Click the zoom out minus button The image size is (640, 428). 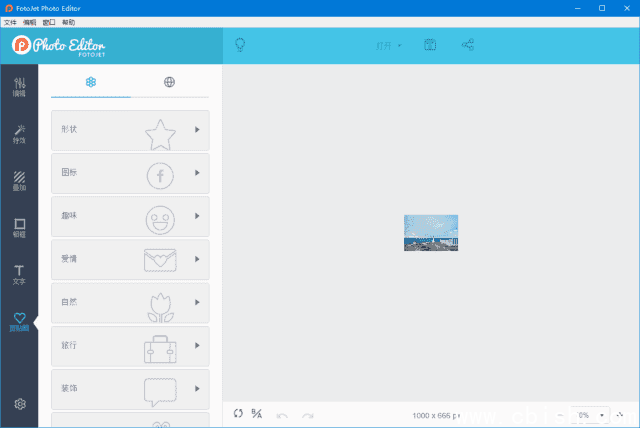(x=560, y=415)
